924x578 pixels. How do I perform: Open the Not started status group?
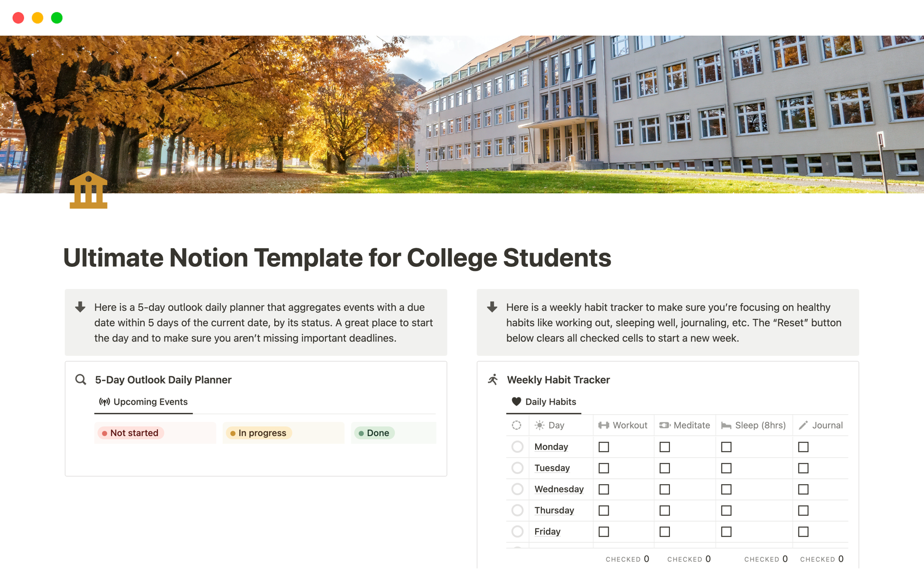coord(131,433)
